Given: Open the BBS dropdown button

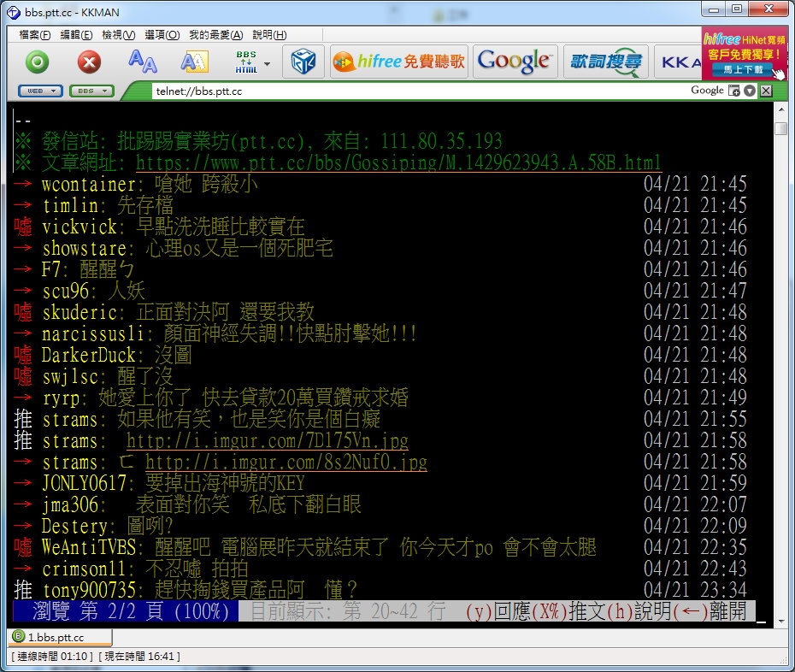Looking at the screenshot, I should [x=91, y=91].
